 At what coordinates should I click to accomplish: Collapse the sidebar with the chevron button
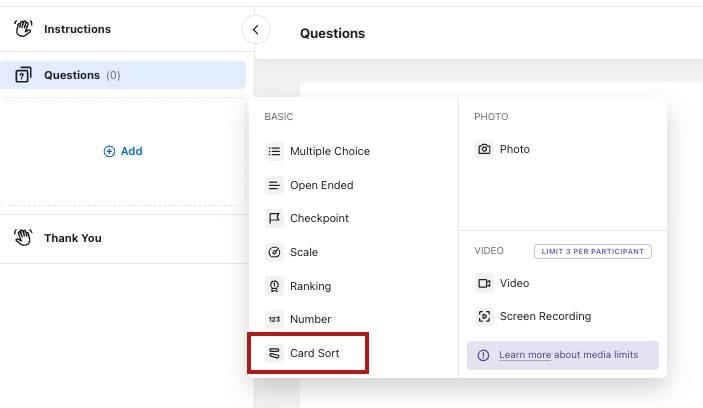[x=256, y=30]
